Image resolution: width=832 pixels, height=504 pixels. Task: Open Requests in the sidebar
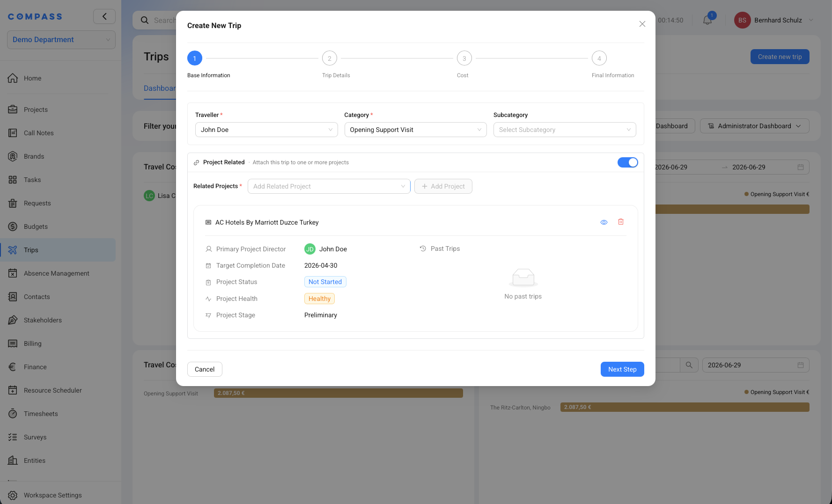(58, 203)
